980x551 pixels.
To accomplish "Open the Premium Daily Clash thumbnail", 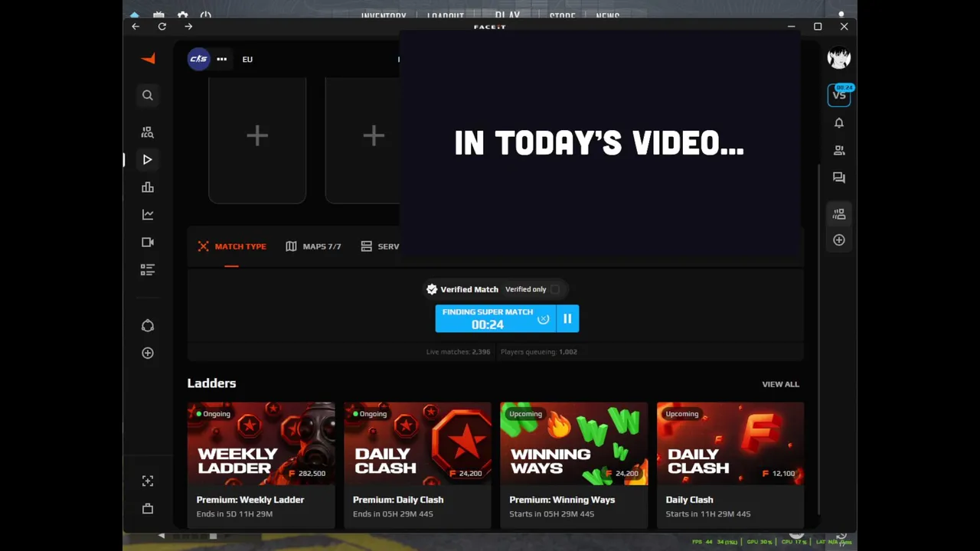I will pos(417,444).
